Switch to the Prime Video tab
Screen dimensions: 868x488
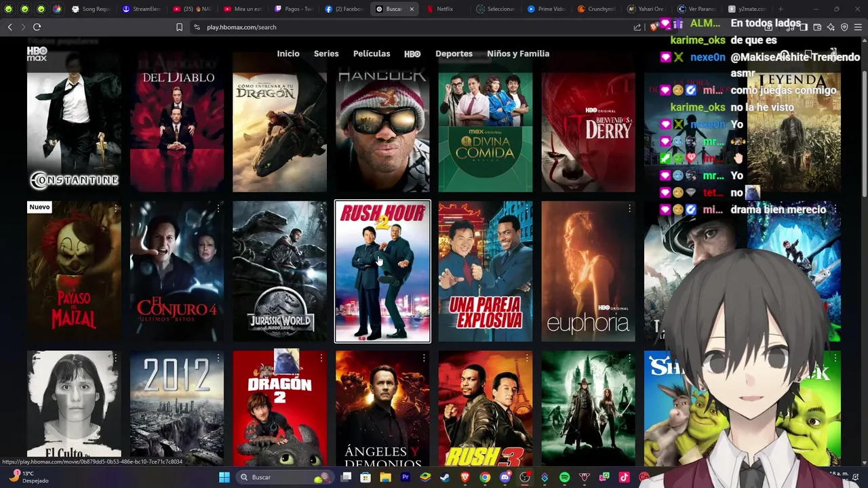(x=547, y=9)
